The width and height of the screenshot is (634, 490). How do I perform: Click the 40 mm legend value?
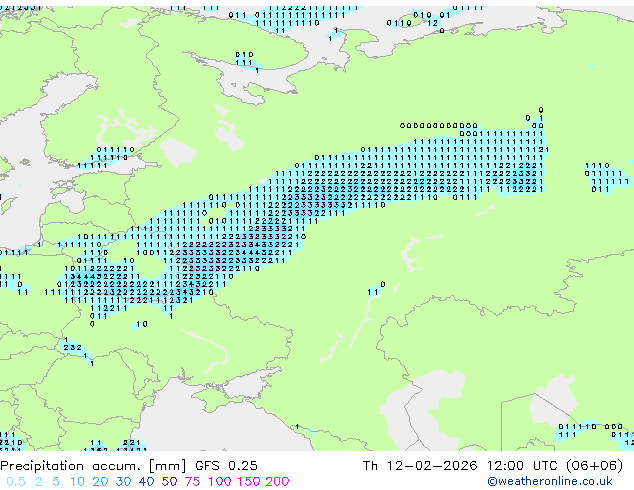pos(146,482)
